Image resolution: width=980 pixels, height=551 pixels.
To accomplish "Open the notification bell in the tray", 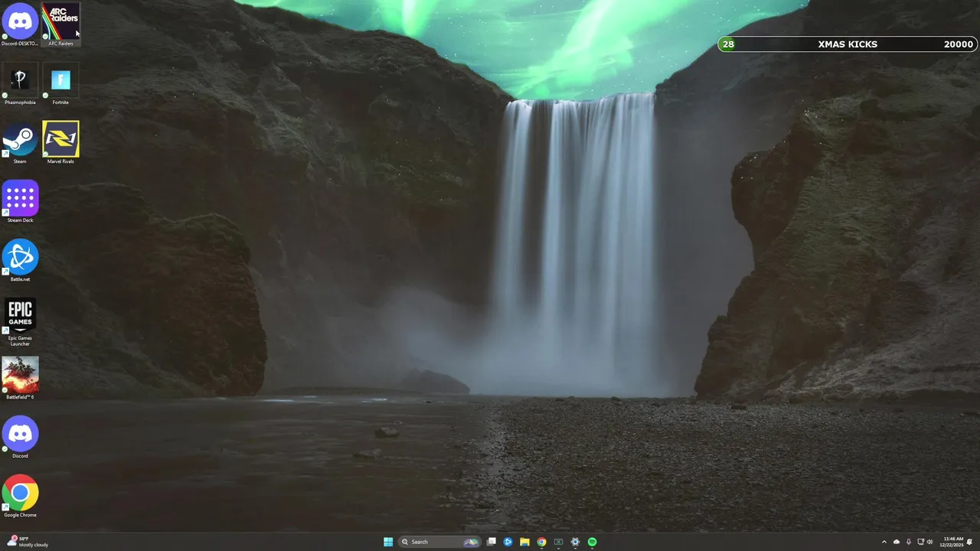I will pos(970,542).
